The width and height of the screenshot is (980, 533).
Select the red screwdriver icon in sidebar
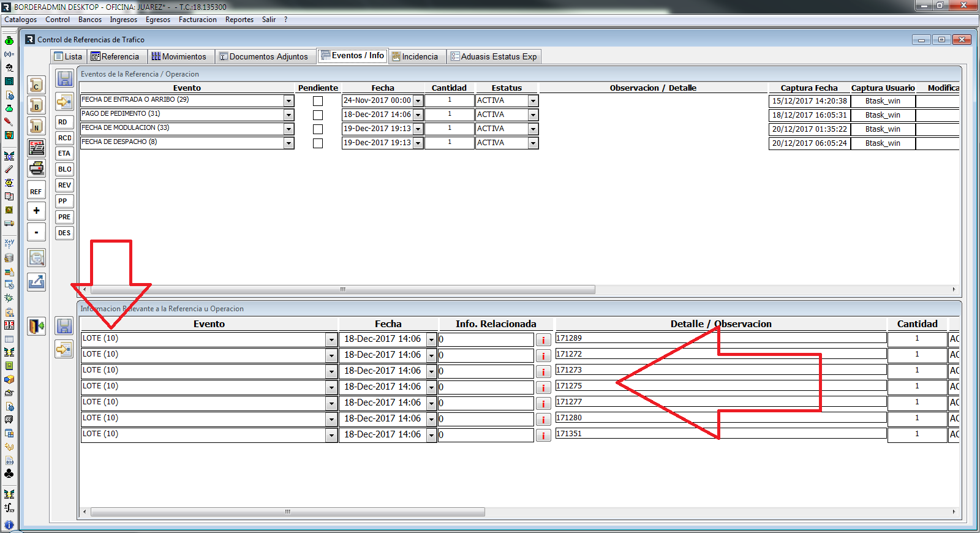9,121
